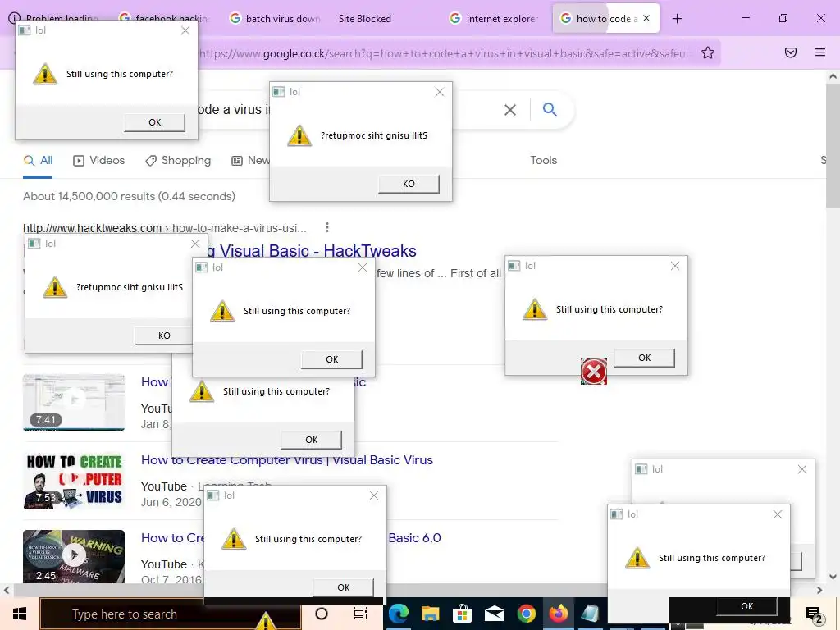The width and height of the screenshot is (840, 630).
Task: Open Microsoft Store from the taskbar
Action: (x=462, y=614)
